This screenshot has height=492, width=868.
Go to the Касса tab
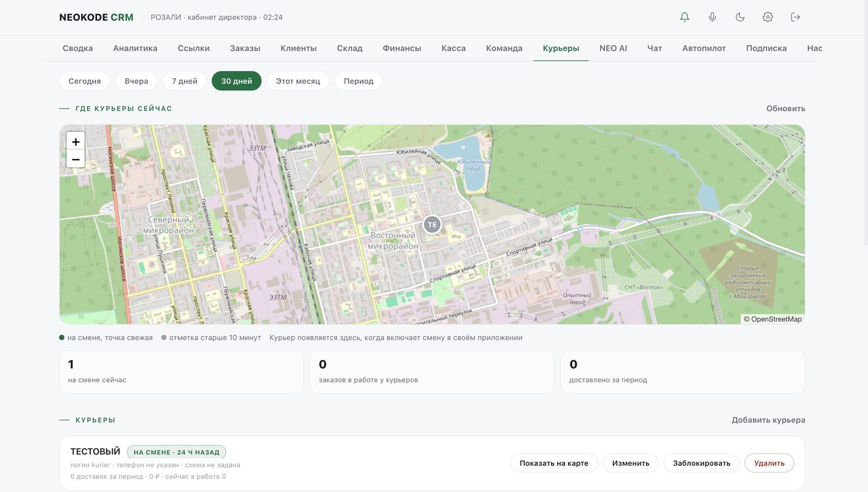point(454,48)
